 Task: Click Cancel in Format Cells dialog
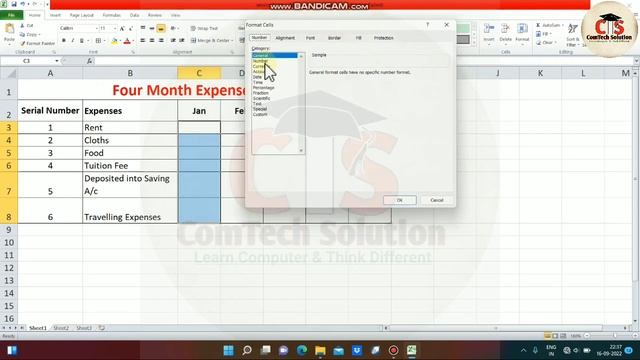[x=437, y=200]
